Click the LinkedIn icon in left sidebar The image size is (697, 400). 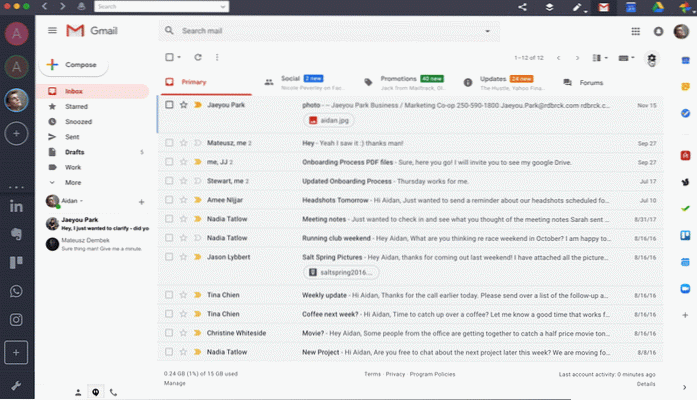click(17, 206)
